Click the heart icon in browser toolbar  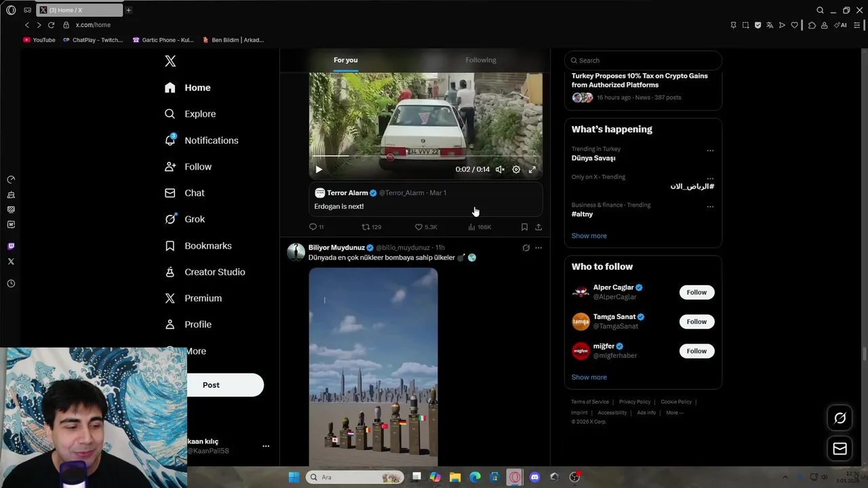(x=794, y=25)
